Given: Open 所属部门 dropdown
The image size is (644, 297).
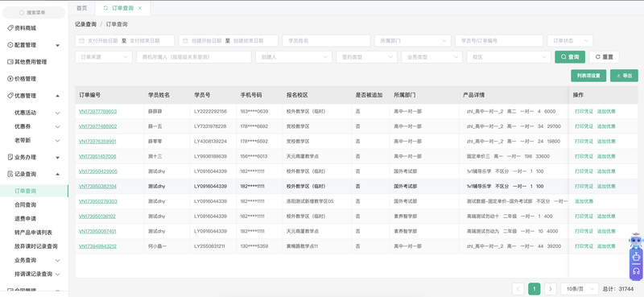Looking at the screenshot, I should click(x=413, y=41).
